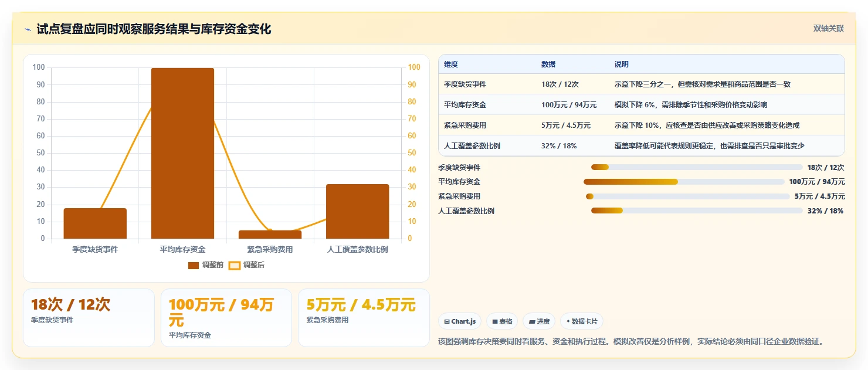Viewport: 868px width, 370px height.
Task: Click the 人工覆盖参数比例 progress bar
Action: click(x=697, y=211)
